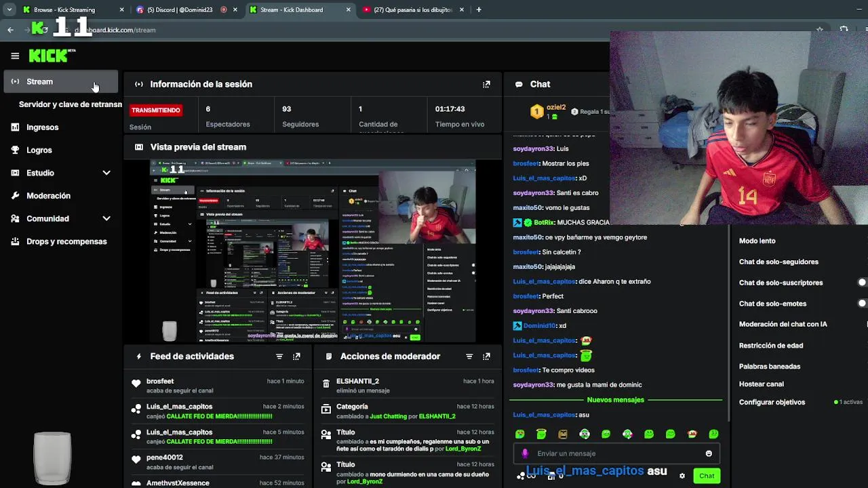Open tab search dropdown in browser
The height and width of the screenshot is (488, 868).
pyautogui.click(x=9, y=9)
